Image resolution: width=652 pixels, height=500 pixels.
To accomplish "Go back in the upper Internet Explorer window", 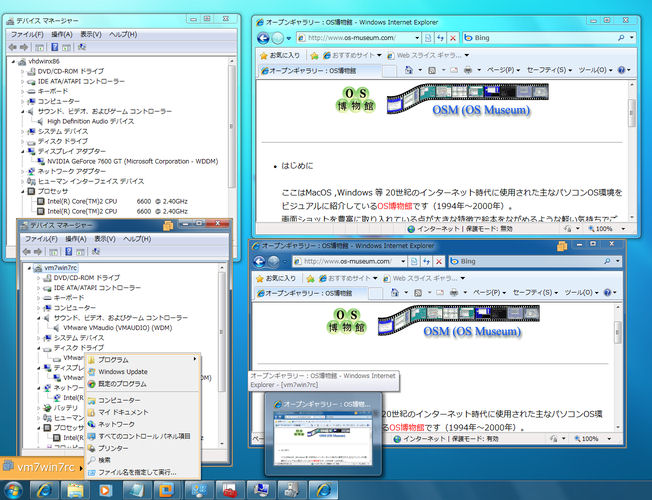I will 263,38.
